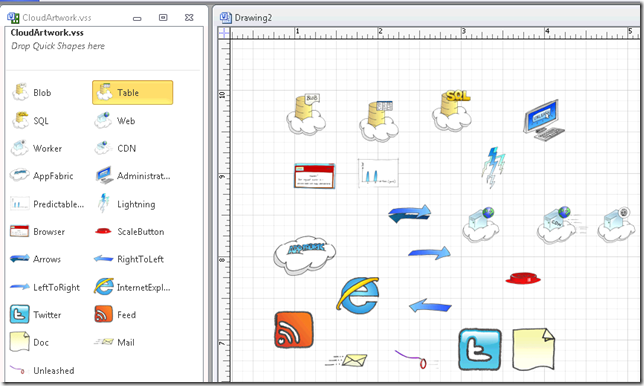Select the CDN stencil shape

tap(115, 148)
